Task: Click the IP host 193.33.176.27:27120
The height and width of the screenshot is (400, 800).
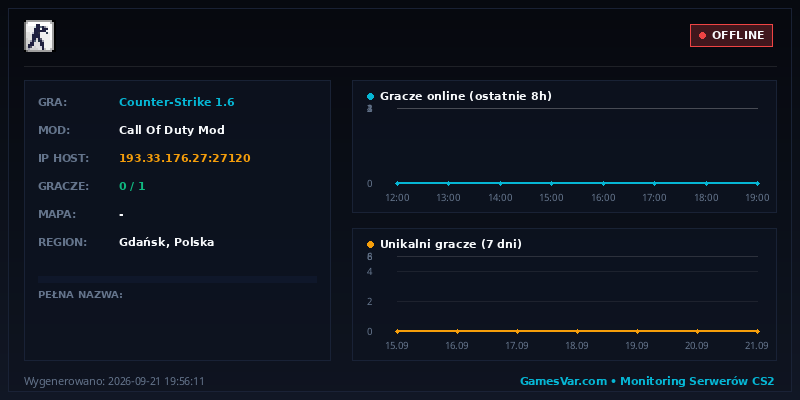Action: [185, 158]
